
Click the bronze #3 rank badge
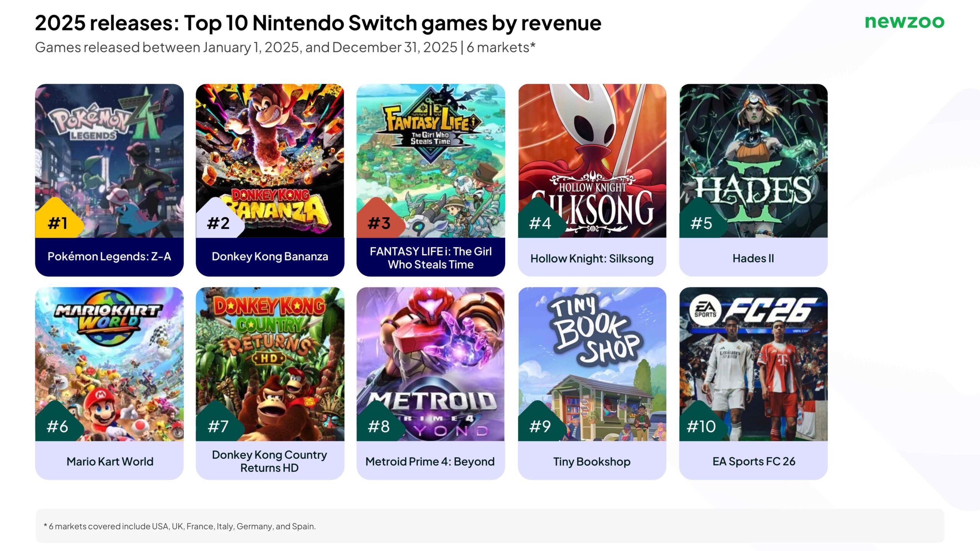tap(379, 222)
